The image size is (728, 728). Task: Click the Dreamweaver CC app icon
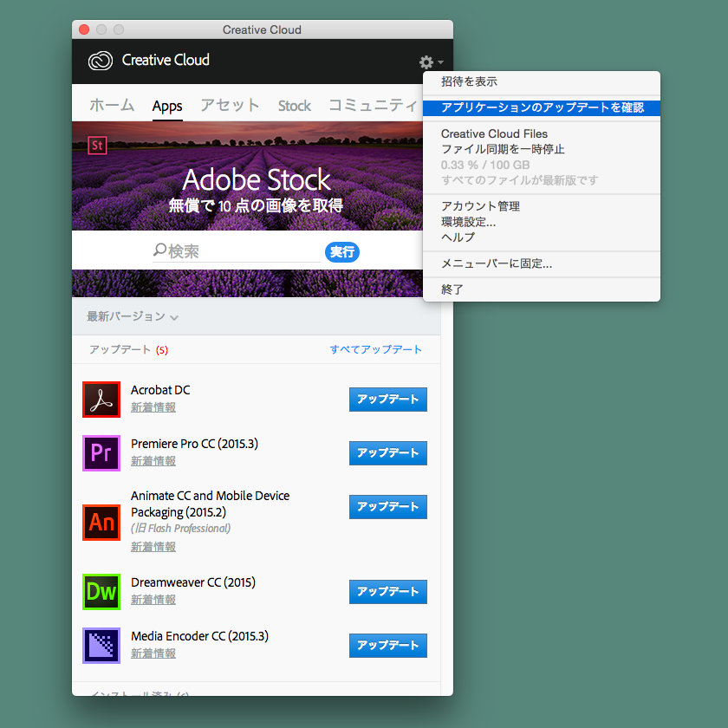[x=101, y=592]
